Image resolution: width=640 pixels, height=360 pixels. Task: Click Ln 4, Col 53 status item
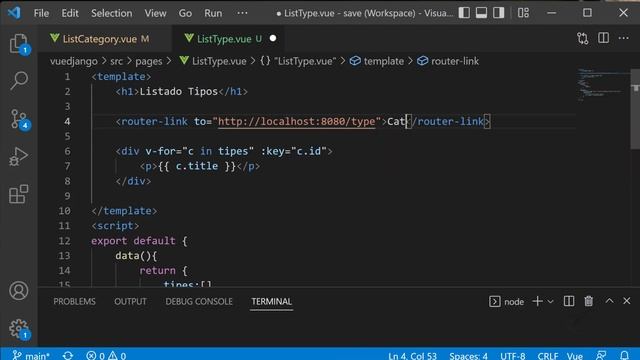tap(412, 356)
